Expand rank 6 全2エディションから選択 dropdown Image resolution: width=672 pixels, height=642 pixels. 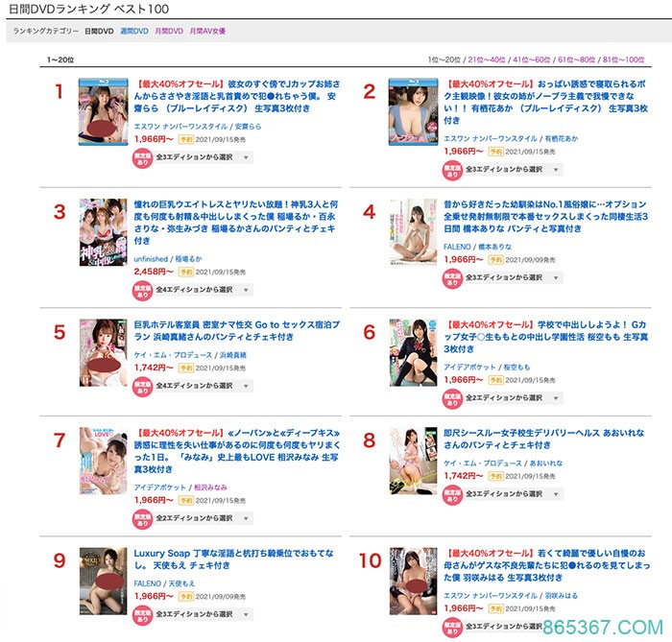(513, 398)
